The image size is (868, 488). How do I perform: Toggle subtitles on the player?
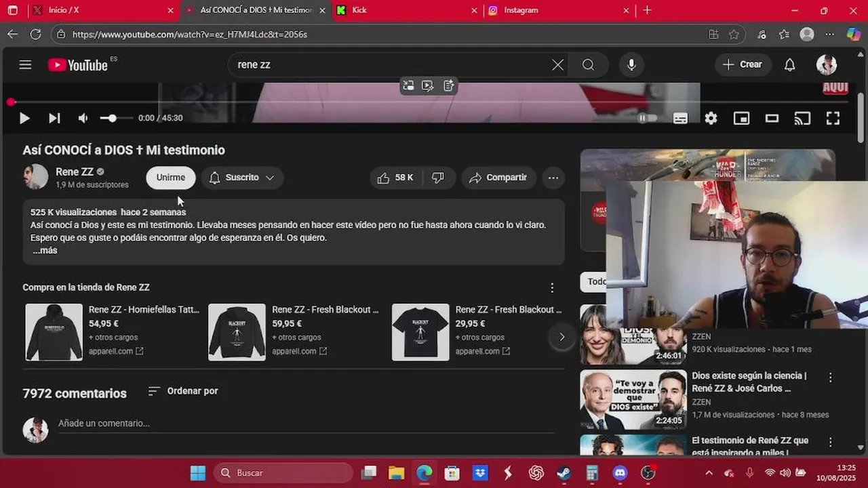[680, 118]
